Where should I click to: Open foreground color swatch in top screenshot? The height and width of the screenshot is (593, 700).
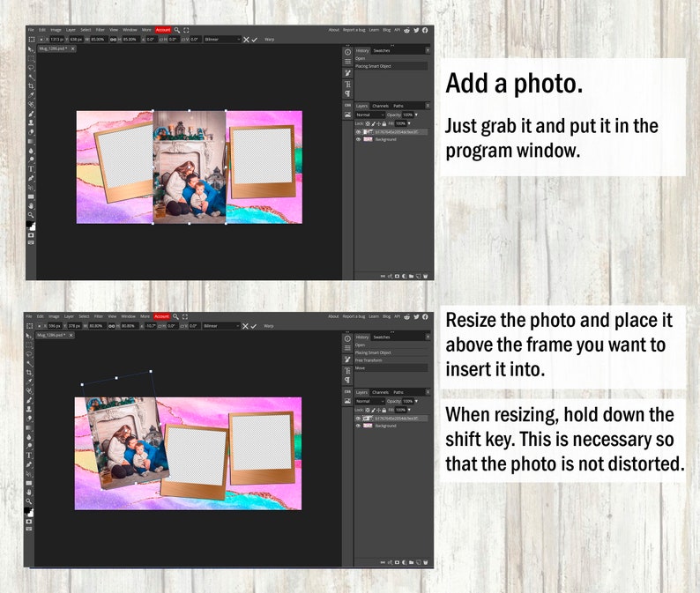click(29, 225)
